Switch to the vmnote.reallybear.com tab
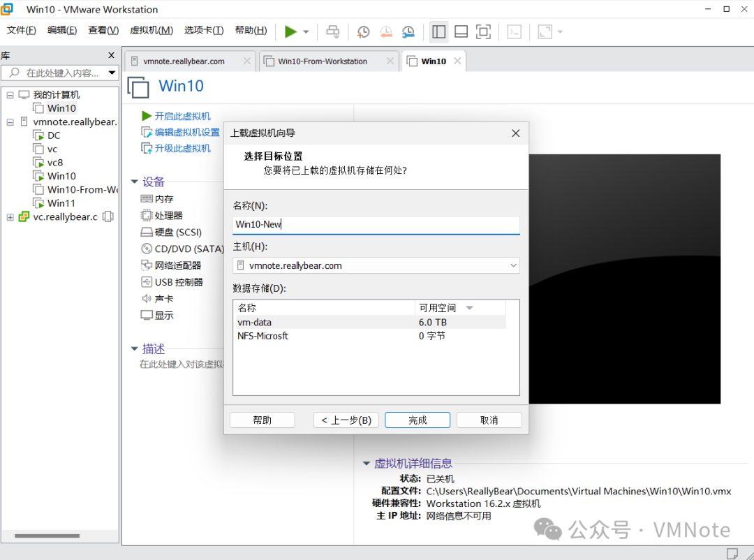 [184, 61]
